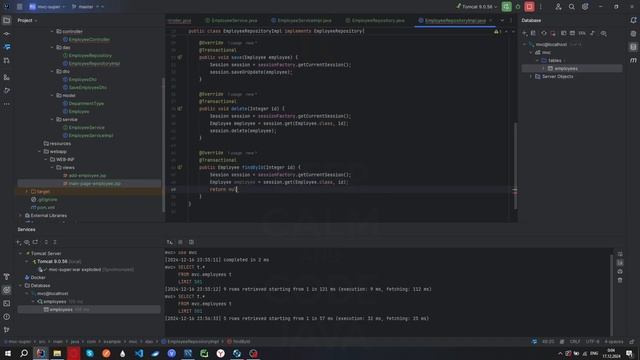The height and width of the screenshot is (360, 640).
Task: Open Services view options eye icon
Action: coord(27,242)
